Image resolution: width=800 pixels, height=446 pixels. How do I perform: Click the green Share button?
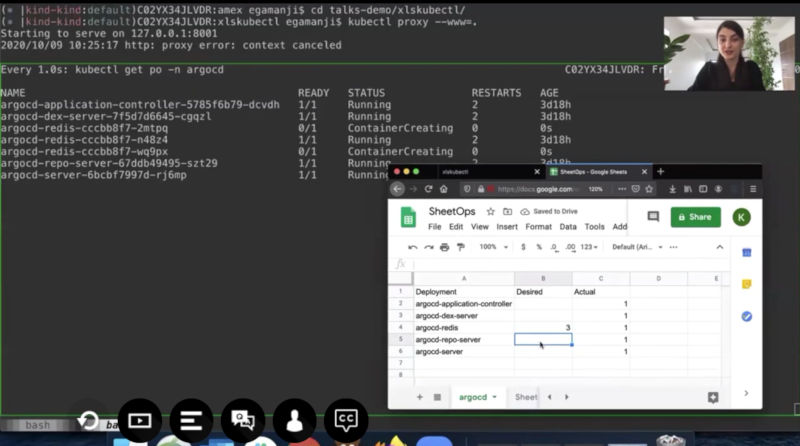pos(695,217)
